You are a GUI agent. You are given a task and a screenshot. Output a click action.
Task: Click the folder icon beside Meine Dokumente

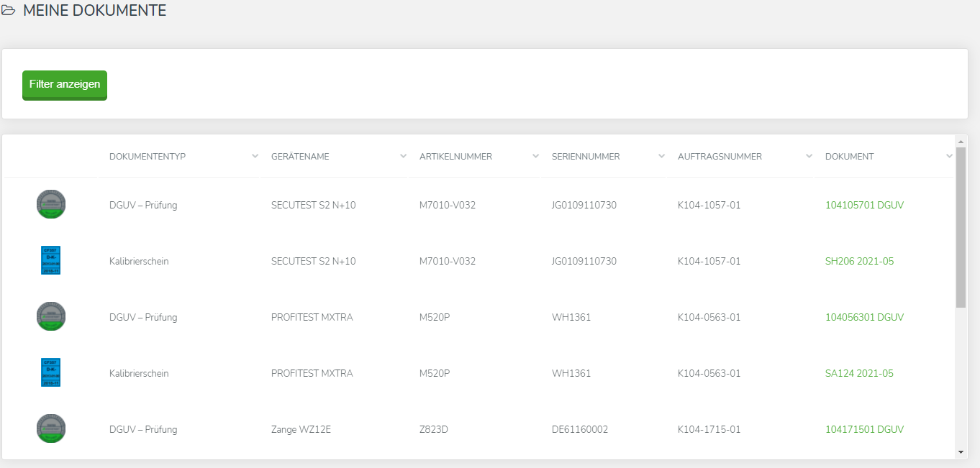pos(9,11)
